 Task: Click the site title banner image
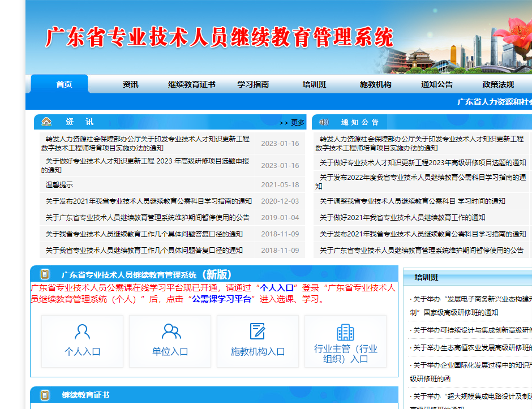click(x=219, y=37)
